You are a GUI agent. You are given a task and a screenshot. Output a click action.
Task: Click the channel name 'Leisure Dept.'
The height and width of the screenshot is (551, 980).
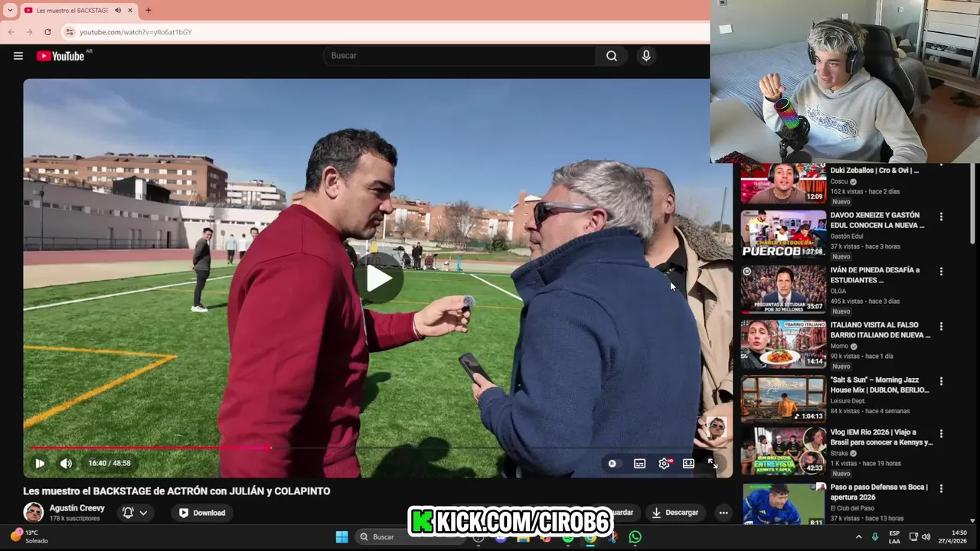848,401
